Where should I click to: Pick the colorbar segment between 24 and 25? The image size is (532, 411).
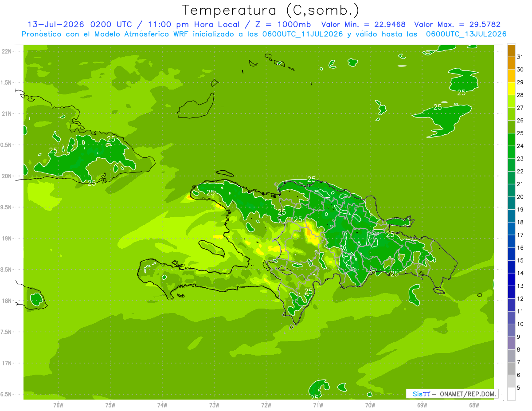511,140
